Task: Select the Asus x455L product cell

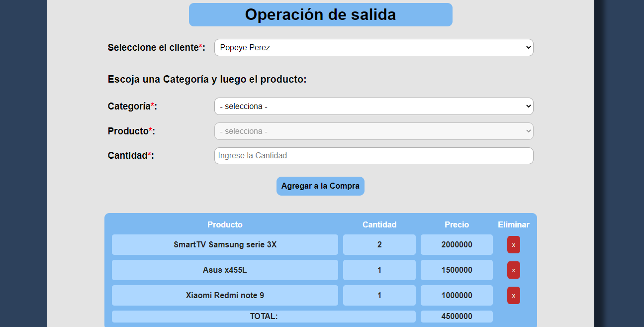Action: [225, 270]
